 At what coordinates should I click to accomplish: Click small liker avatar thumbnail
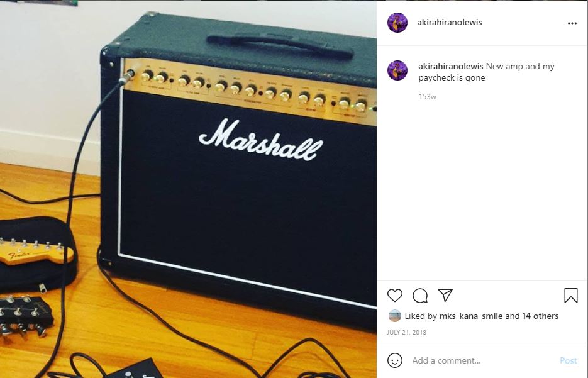(x=394, y=316)
